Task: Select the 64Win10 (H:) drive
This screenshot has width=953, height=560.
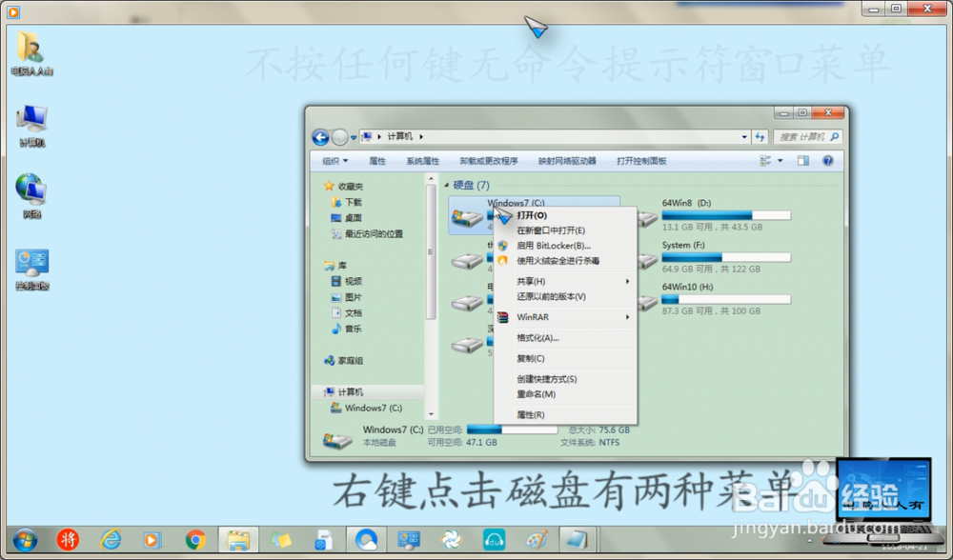Action: 716,299
